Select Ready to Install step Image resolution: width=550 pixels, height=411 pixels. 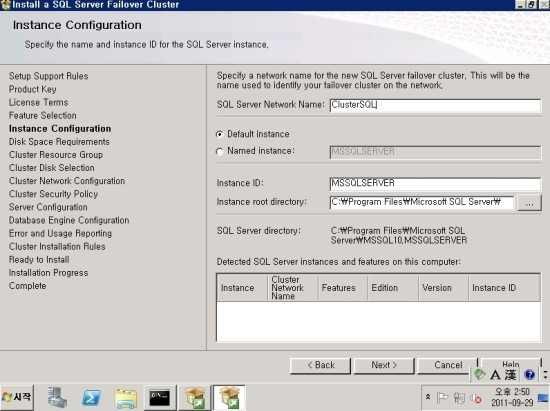click(39, 260)
